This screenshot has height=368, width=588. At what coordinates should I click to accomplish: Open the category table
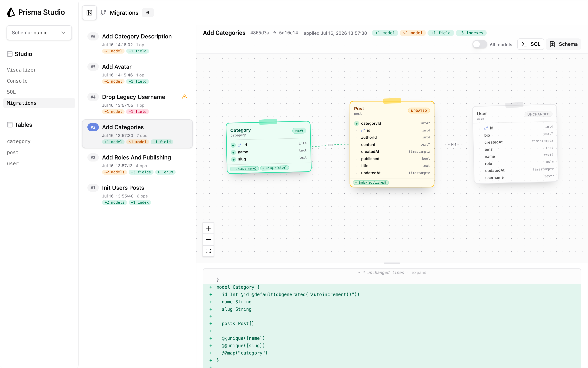pyautogui.click(x=19, y=141)
